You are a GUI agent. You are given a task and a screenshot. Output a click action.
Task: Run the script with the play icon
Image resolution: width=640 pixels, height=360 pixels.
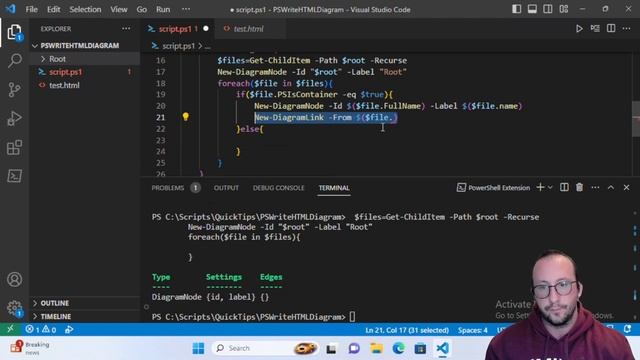tap(579, 29)
